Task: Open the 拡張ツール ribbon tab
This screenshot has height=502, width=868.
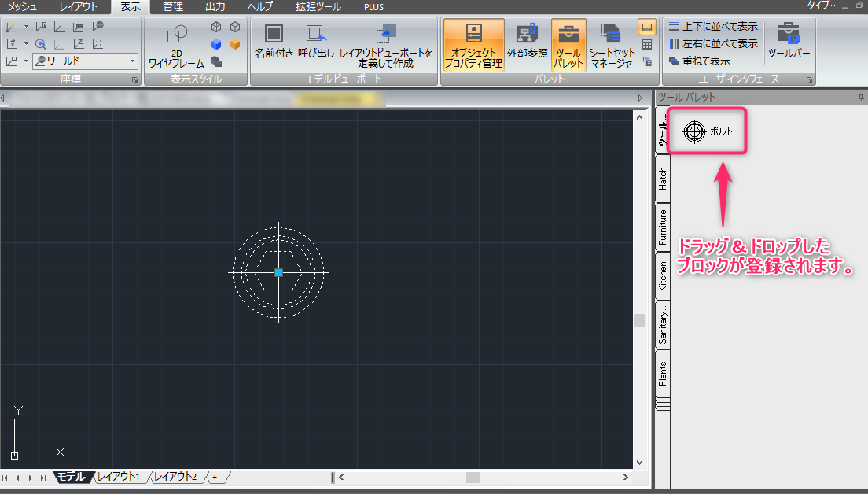Action: pyautogui.click(x=318, y=7)
